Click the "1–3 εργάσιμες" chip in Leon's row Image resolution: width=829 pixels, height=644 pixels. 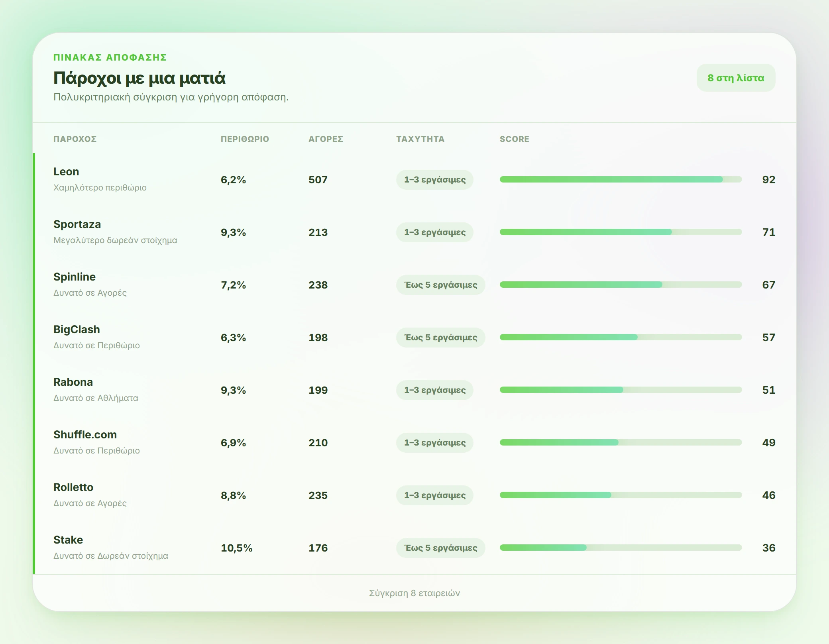pyautogui.click(x=435, y=180)
